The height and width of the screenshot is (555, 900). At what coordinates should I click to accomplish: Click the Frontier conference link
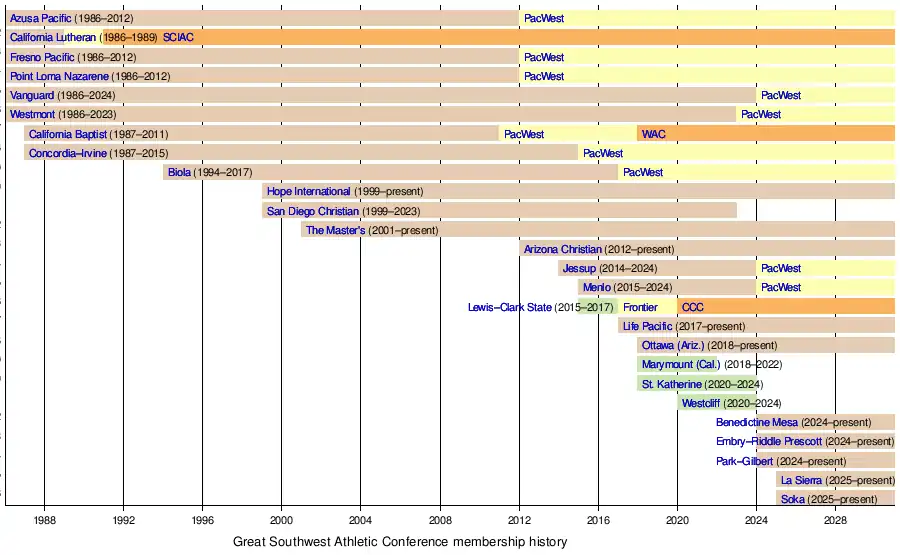[640, 307]
